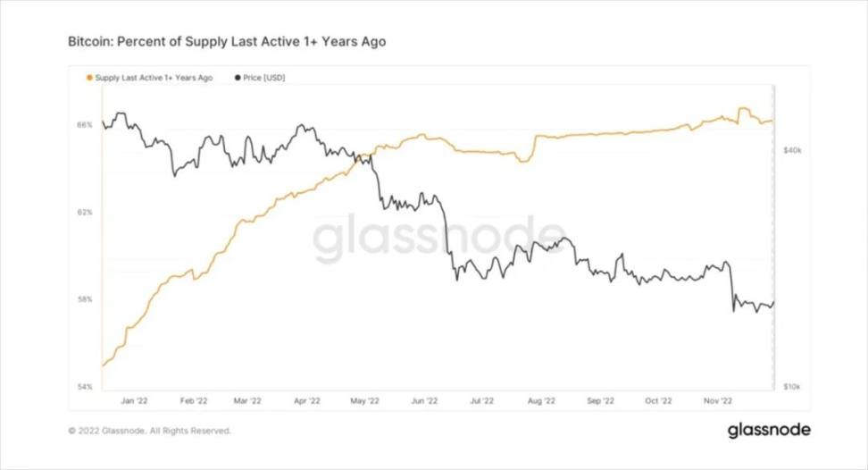Select the May '22 x-axis label
This screenshot has height=470, width=868.
pos(365,401)
